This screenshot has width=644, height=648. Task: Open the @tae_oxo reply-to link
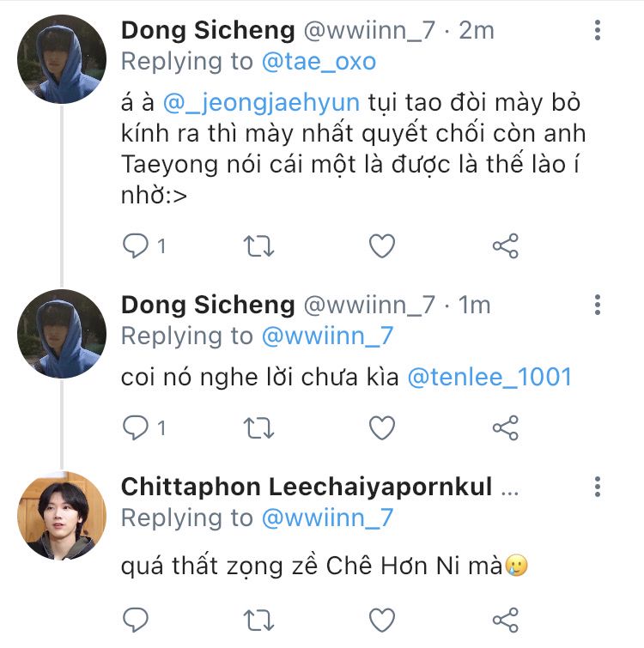pyautogui.click(x=314, y=62)
